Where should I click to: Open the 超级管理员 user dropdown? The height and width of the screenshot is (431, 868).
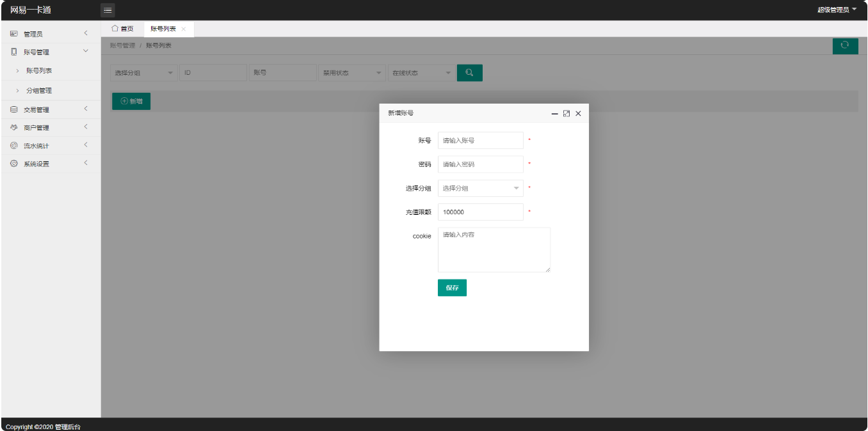click(836, 10)
